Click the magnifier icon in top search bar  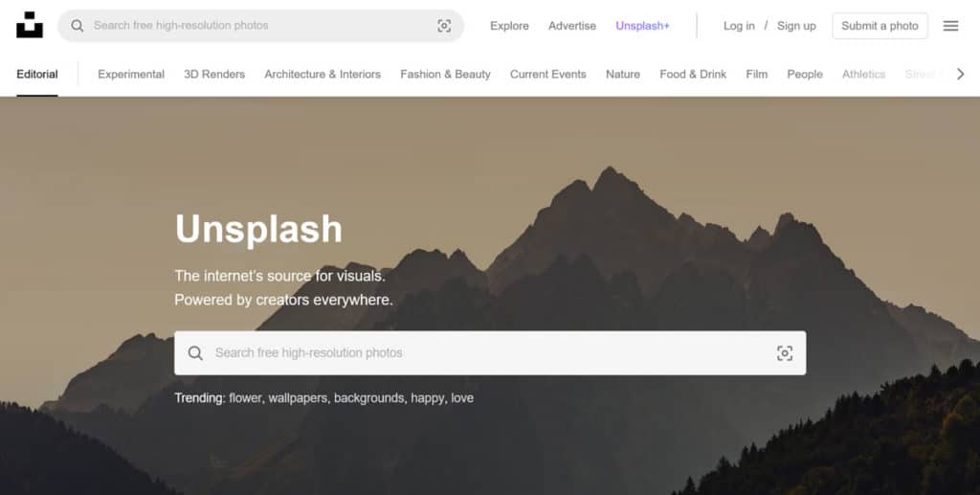point(77,26)
